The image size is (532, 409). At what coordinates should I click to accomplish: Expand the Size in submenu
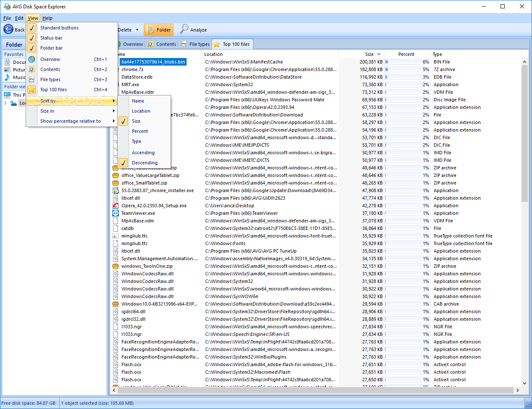[71, 111]
